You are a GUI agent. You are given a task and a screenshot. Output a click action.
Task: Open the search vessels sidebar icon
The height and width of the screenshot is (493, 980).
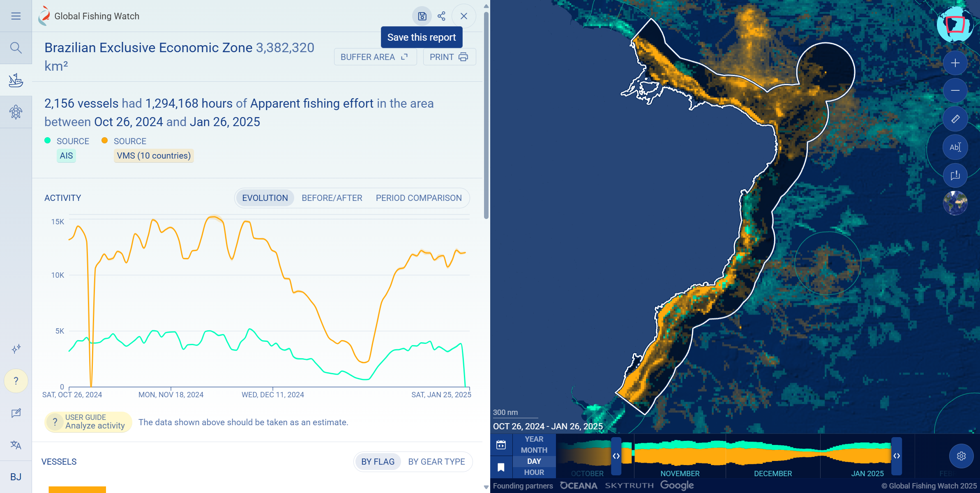(16, 48)
